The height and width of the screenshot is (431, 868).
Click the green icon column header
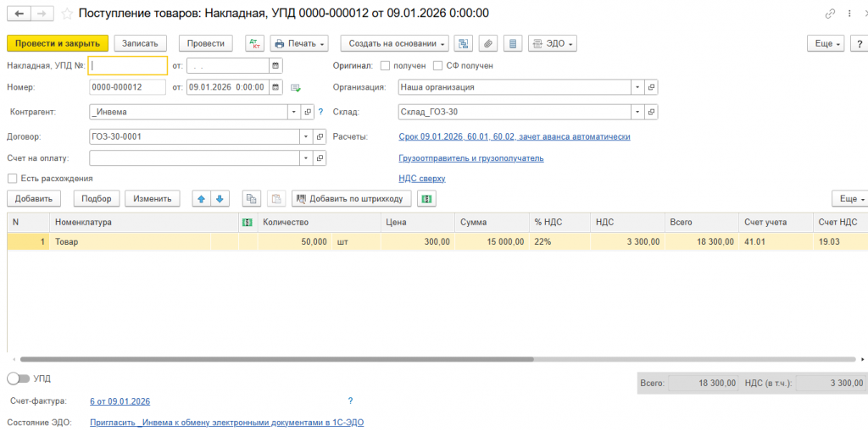[248, 223]
